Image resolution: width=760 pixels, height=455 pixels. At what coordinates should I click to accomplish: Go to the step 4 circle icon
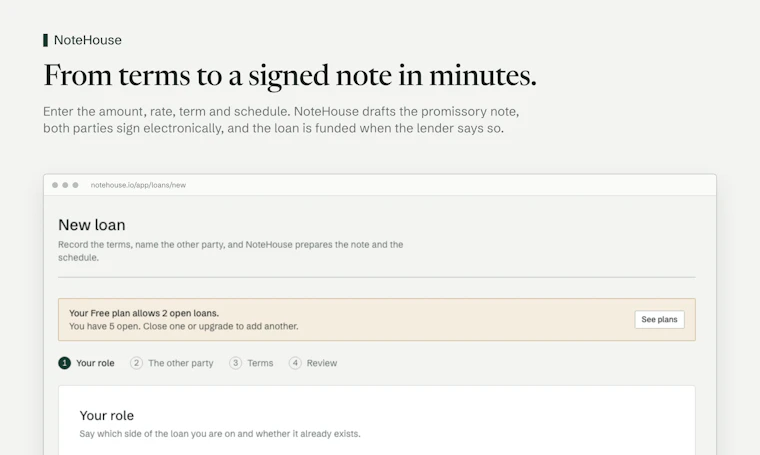295,363
